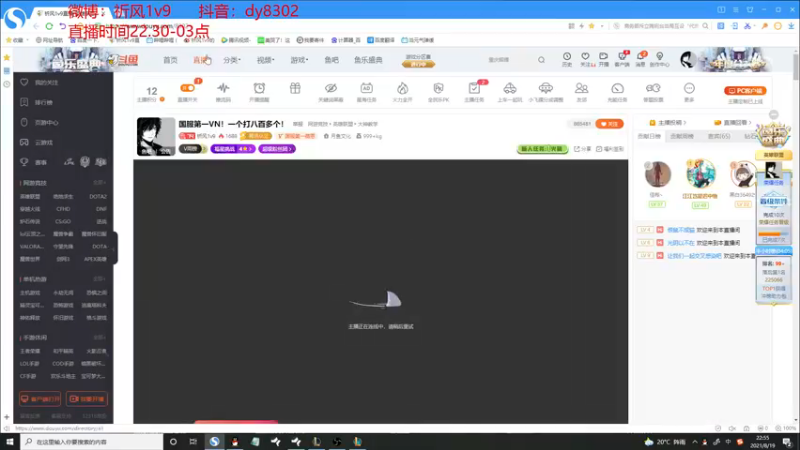Image resolution: width=800 pixels, height=450 pixels.
Task: Click the 创作中心 lightbulb icon
Action: tap(659, 59)
